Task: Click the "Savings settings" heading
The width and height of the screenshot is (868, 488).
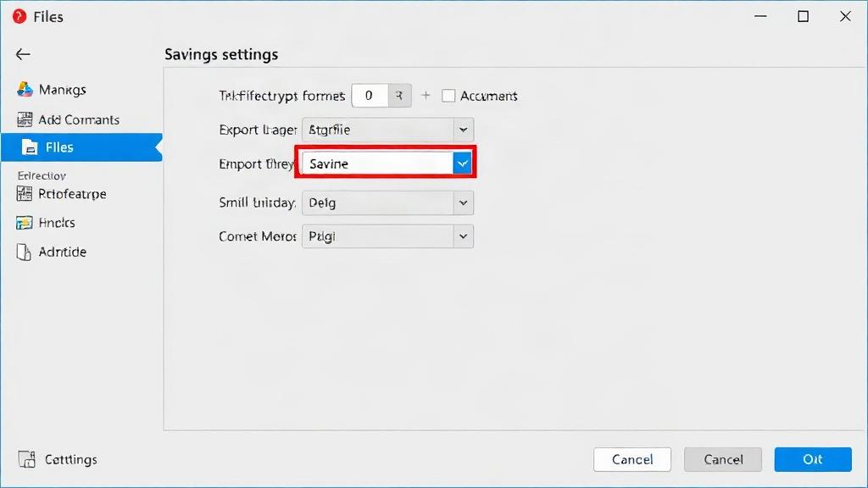Action: tap(221, 54)
